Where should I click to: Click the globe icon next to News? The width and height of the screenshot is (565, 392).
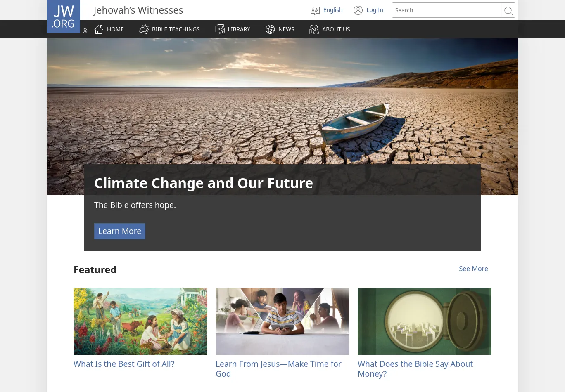(x=270, y=29)
